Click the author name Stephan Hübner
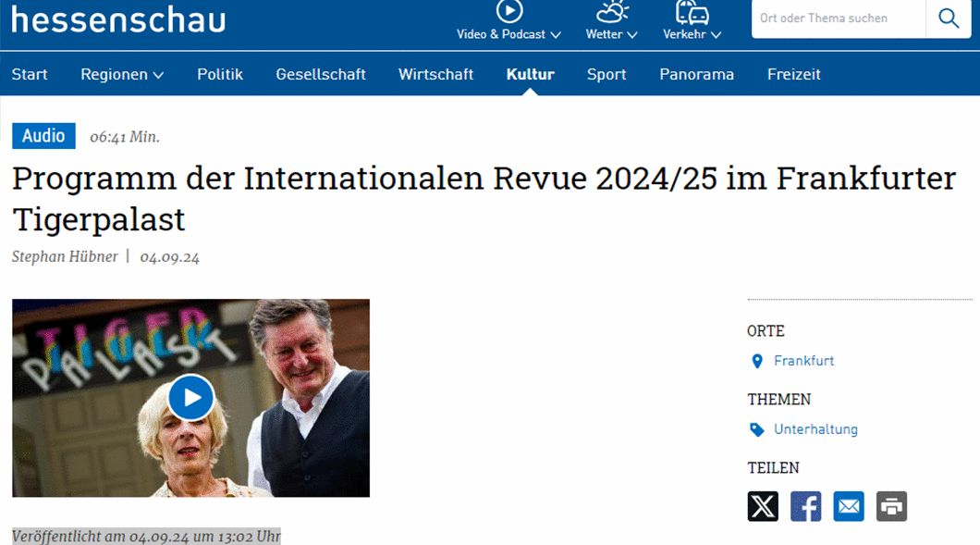The image size is (980, 545). click(65, 256)
